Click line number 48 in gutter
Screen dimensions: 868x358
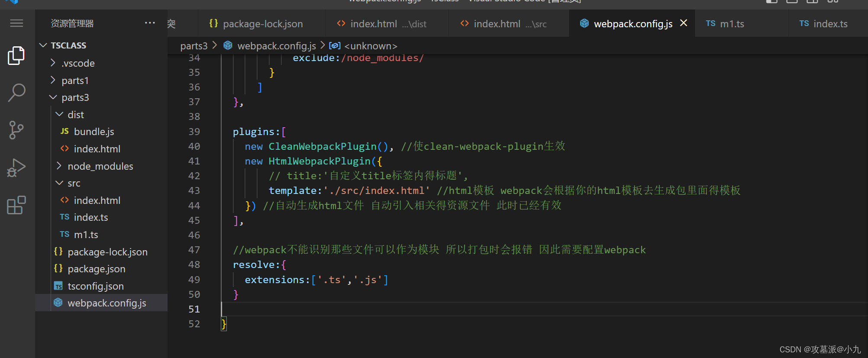194,264
